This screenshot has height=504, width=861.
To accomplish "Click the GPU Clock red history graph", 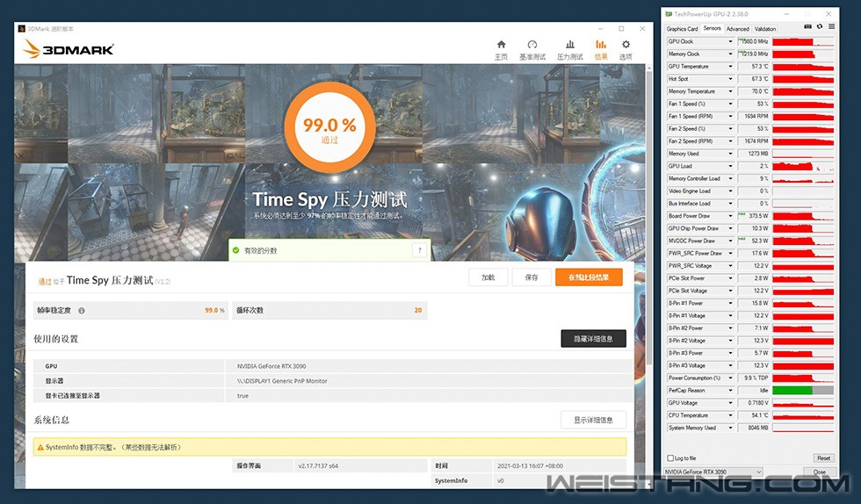I will click(x=803, y=42).
